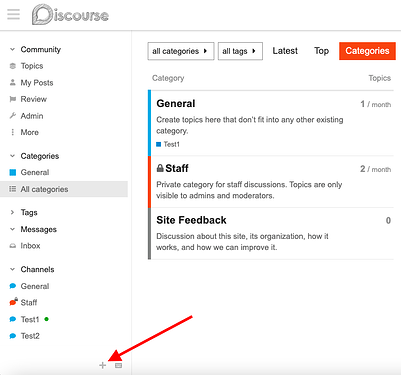The width and height of the screenshot is (401, 375).
Task: Open the all categories dropdown
Action: pyautogui.click(x=181, y=51)
